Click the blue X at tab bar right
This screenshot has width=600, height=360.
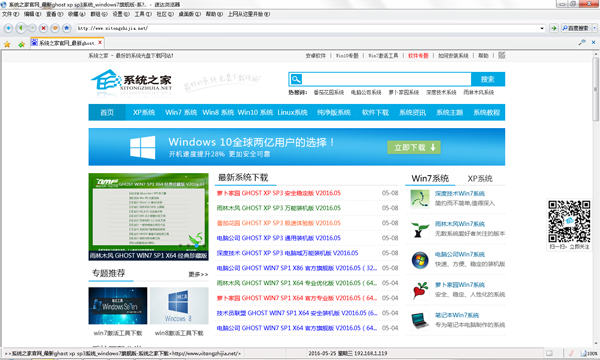click(593, 42)
